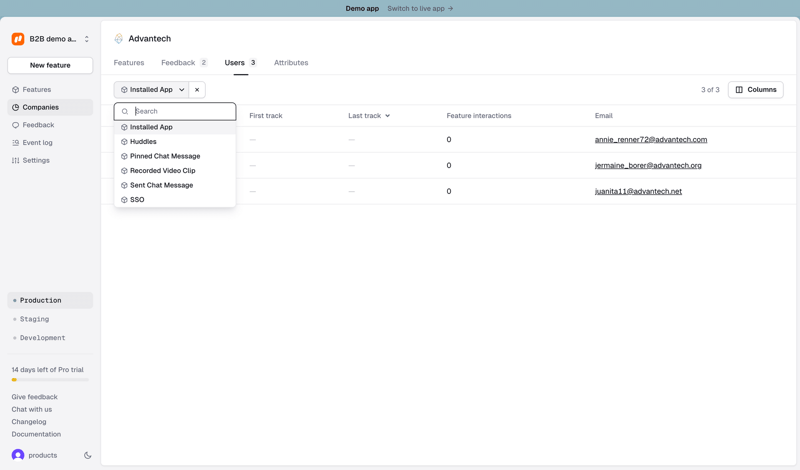Open the app switcher chevrons
This screenshot has width=800, height=470.
click(x=87, y=39)
